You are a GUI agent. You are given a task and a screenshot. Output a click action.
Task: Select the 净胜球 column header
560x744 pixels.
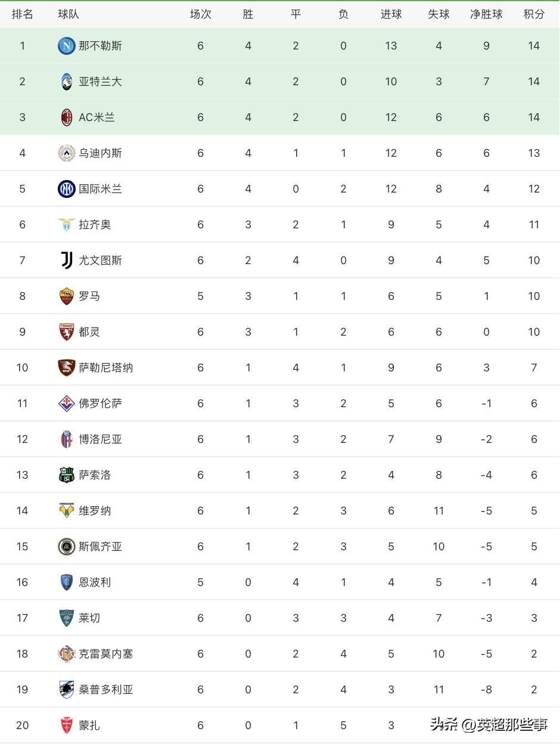coord(486,14)
